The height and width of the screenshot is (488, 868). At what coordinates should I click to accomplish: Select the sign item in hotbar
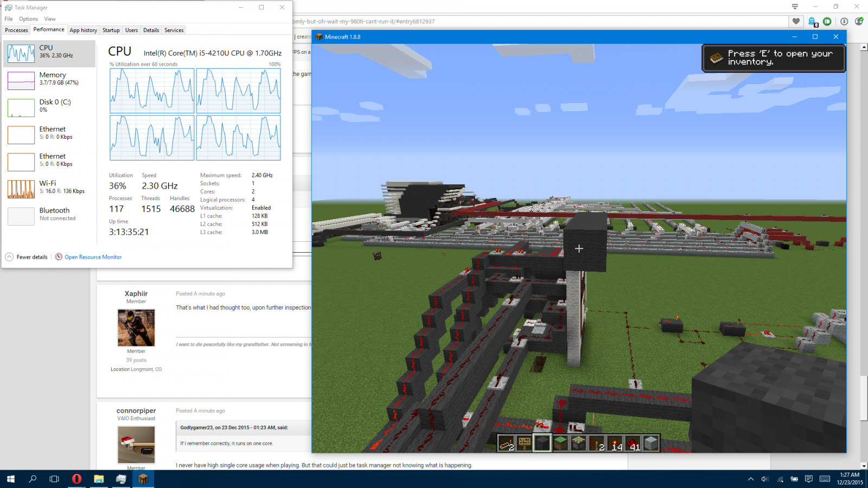[x=524, y=444]
